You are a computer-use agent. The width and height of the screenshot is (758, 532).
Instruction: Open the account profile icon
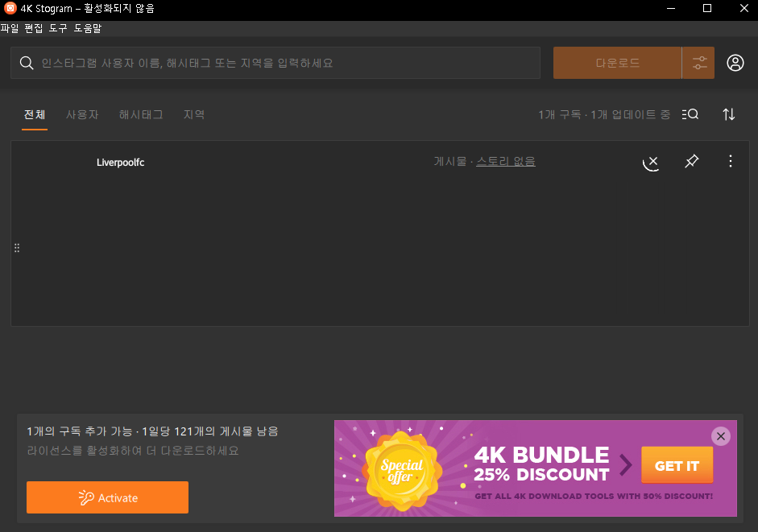click(735, 63)
